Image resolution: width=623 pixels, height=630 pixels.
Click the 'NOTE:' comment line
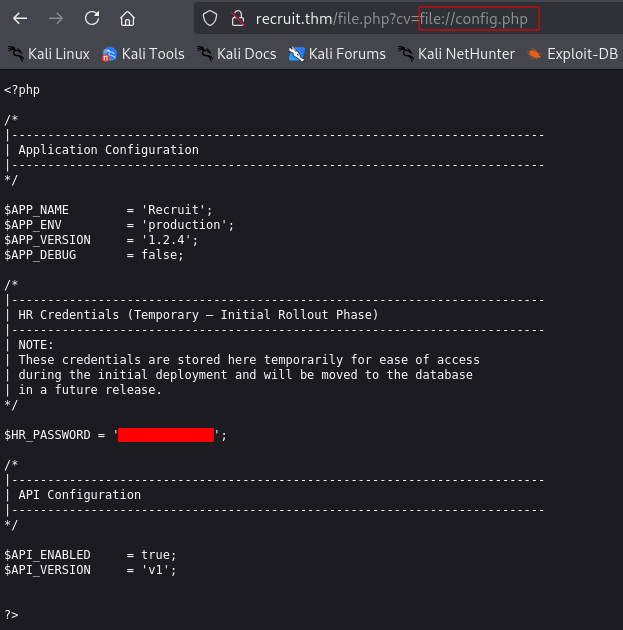point(36,345)
